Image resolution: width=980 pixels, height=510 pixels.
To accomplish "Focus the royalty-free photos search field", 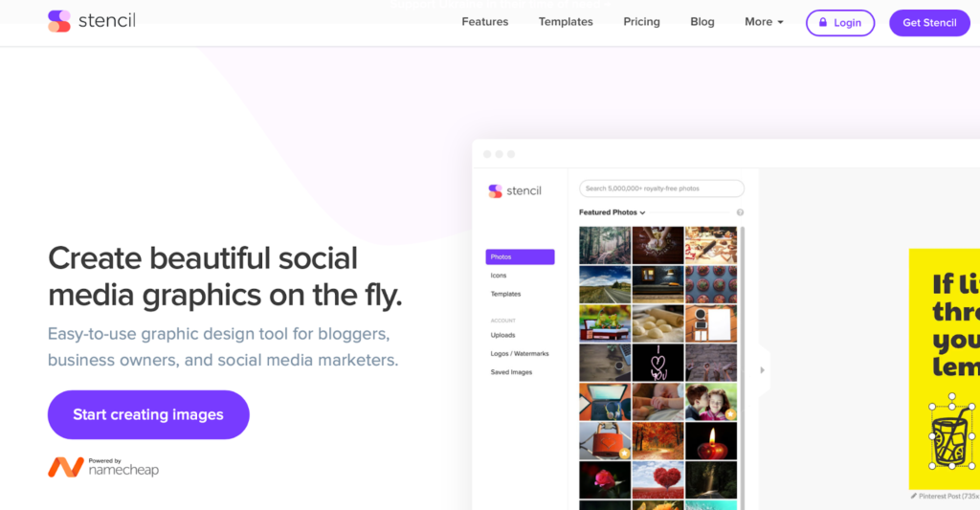I will pyautogui.click(x=661, y=188).
